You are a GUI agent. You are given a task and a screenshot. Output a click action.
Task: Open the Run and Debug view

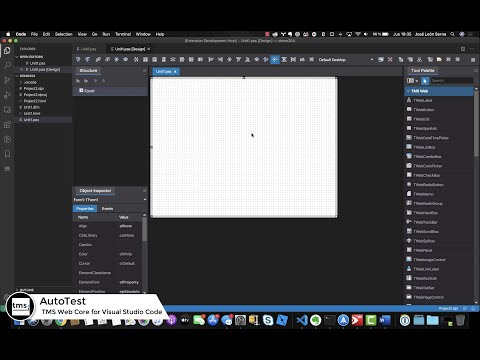point(7,95)
